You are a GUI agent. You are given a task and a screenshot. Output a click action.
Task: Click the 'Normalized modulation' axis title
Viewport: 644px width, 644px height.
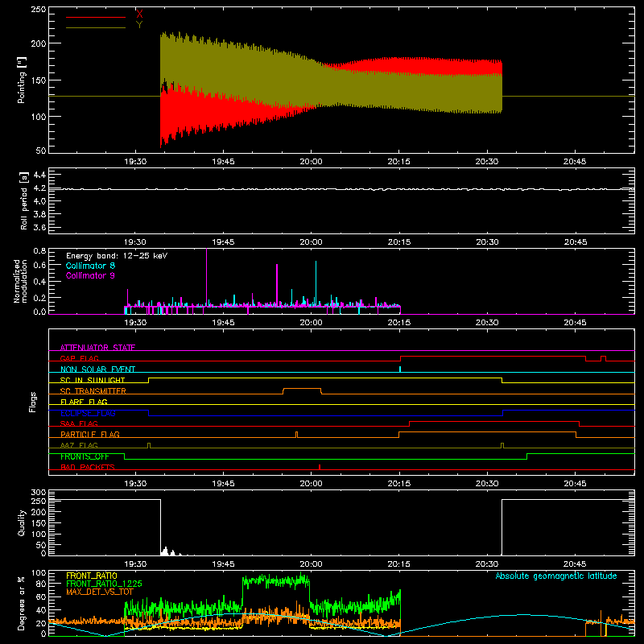(20, 281)
